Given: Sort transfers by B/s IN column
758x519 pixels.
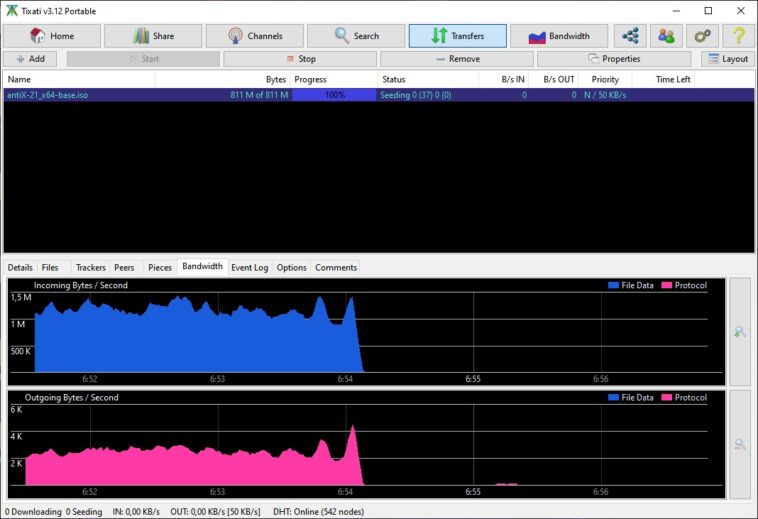Looking at the screenshot, I should point(504,79).
